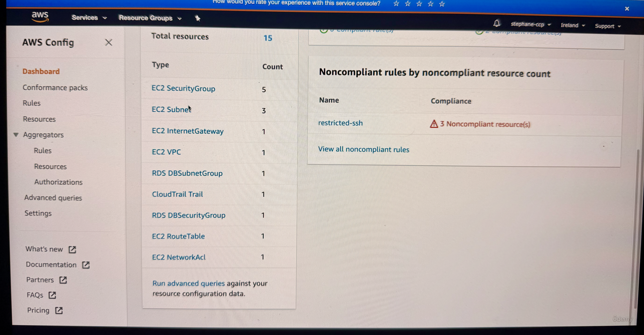Open View all noncompliant rules
644x335 pixels.
tap(364, 149)
